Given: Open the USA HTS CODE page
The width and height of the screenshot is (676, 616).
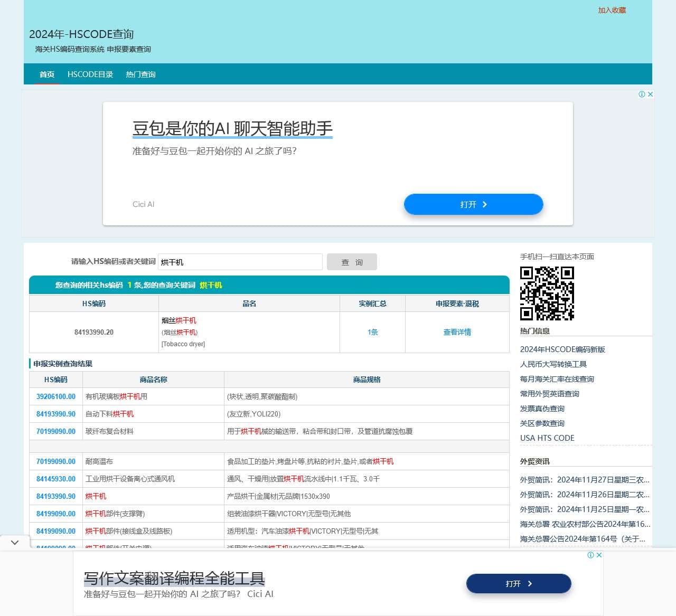Looking at the screenshot, I should tap(547, 438).
